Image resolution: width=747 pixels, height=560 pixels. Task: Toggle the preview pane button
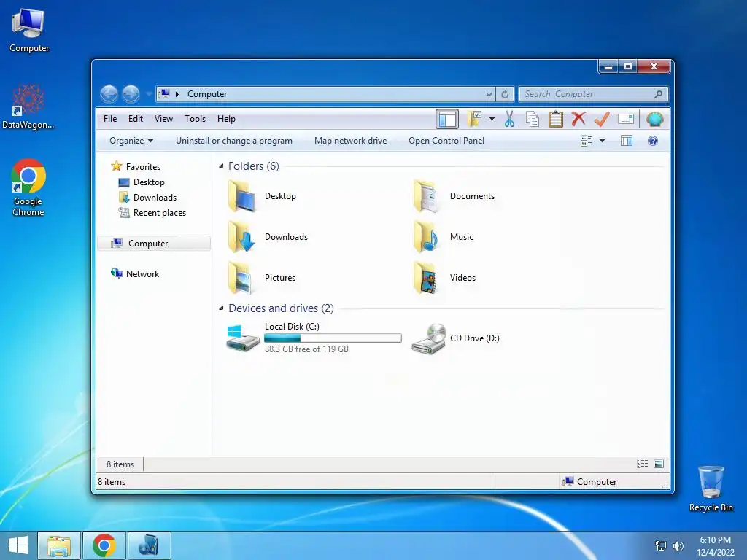(627, 141)
